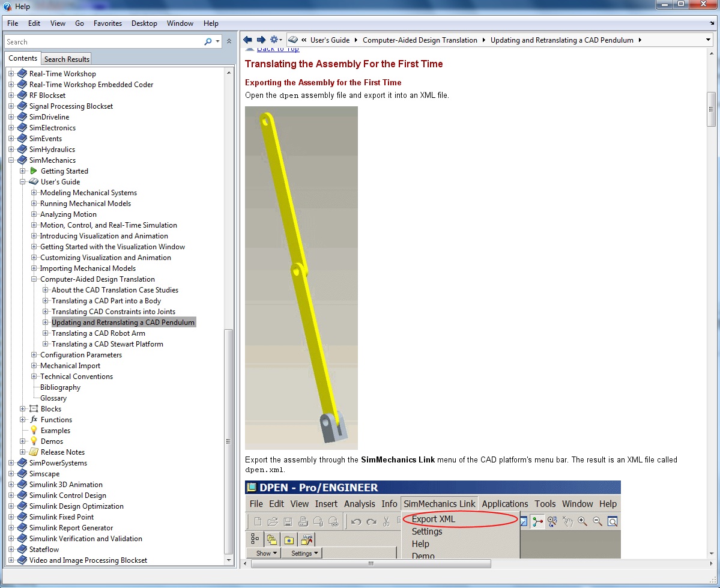Open the Desktop menu
Screen dimensions: 720x588
tap(144, 23)
